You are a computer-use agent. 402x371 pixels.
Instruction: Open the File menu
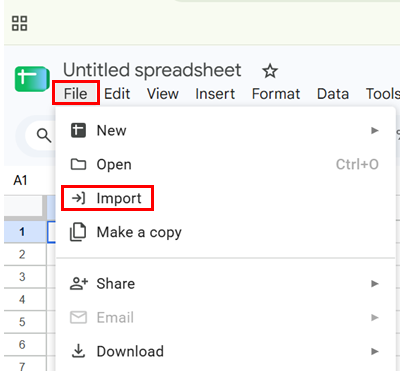click(76, 94)
